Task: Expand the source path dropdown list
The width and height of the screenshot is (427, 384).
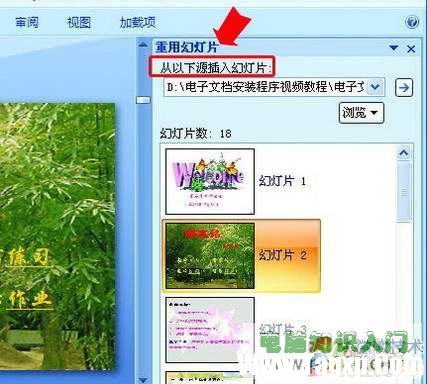Action: pos(375,87)
